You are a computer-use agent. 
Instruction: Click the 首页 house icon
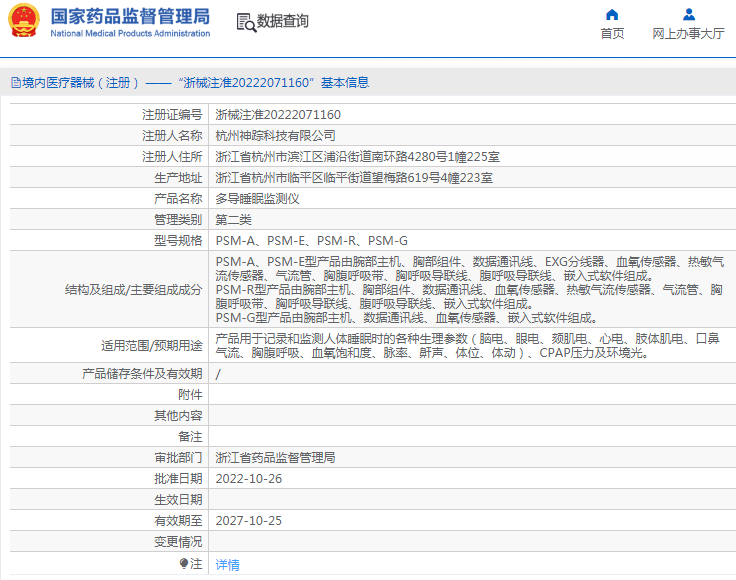612,14
